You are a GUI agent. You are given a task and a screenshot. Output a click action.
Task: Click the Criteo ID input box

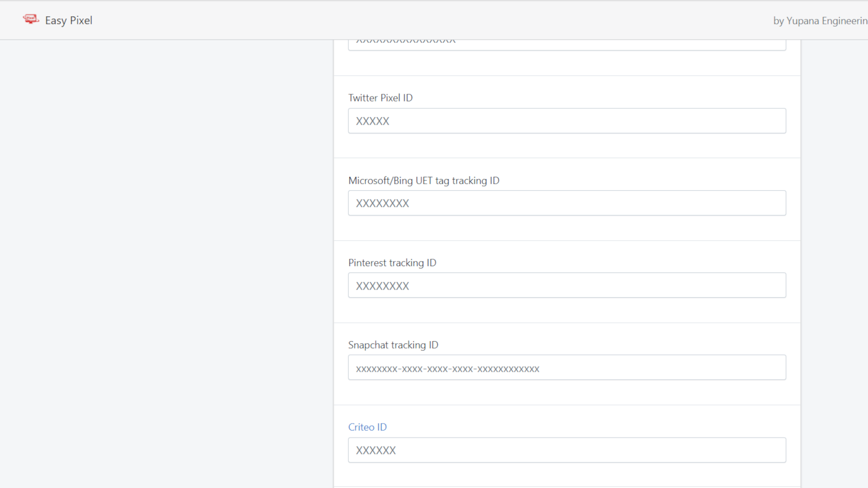coord(566,450)
